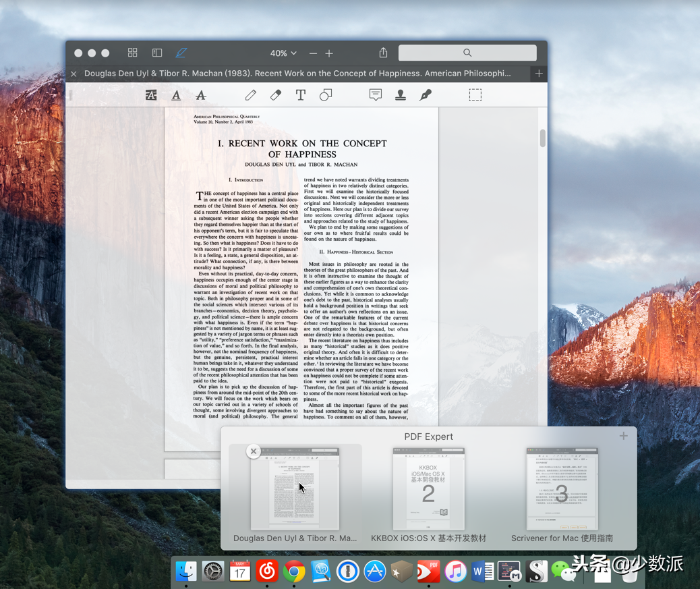
Task: Select the signature pen tool
Action: pyautogui.click(x=426, y=94)
